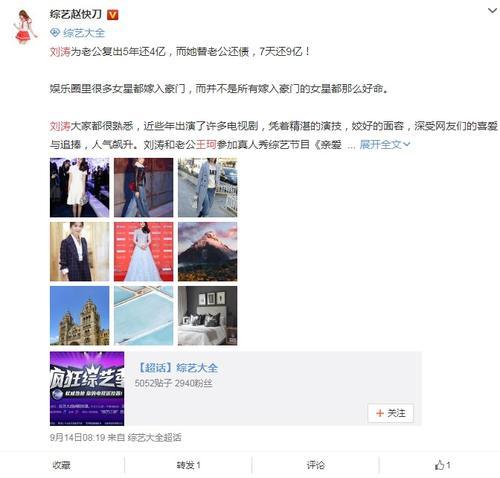500x478 pixels.
Task: Open the post options chevron menu
Action: 492,11
